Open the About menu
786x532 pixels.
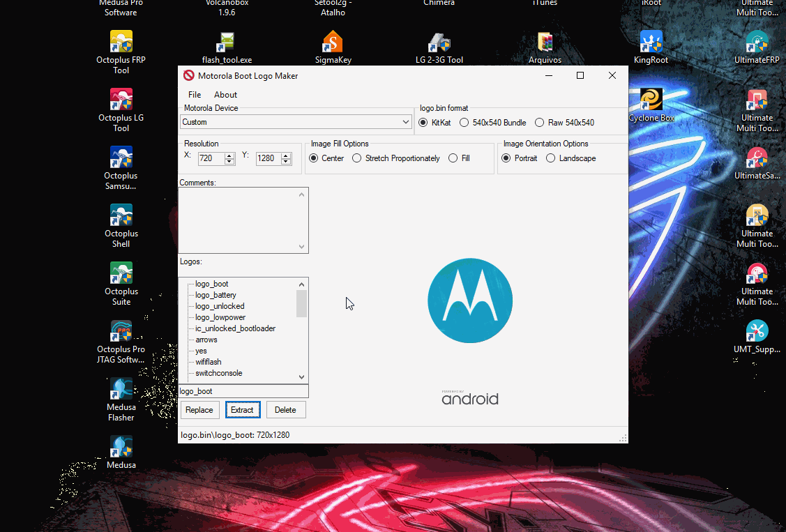[225, 95]
